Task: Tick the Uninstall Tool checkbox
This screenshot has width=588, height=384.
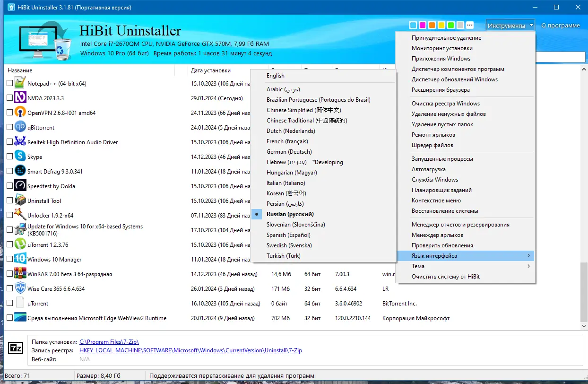Action: [x=9, y=201]
